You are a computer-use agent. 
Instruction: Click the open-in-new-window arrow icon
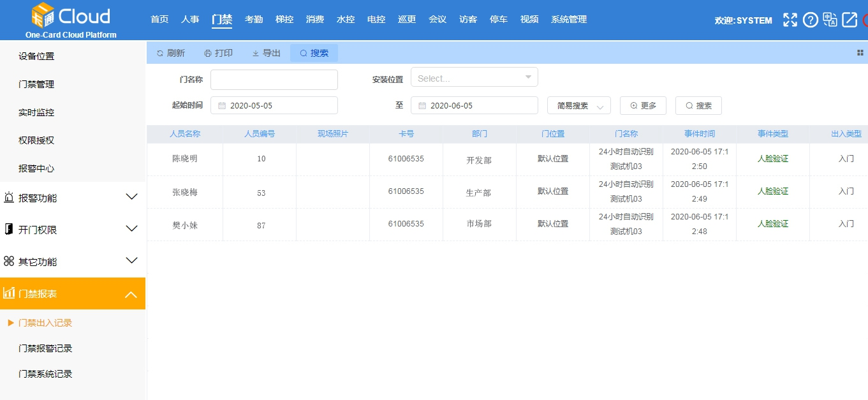click(x=850, y=20)
